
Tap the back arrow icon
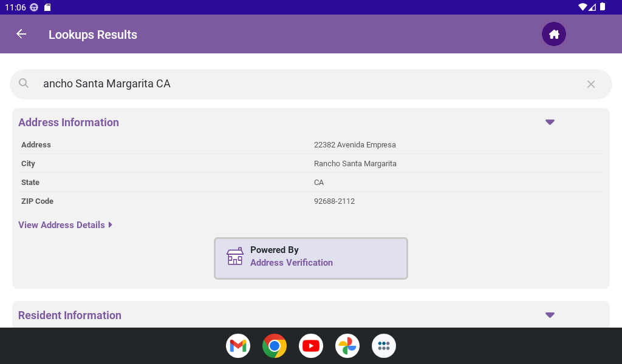(21, 34)
